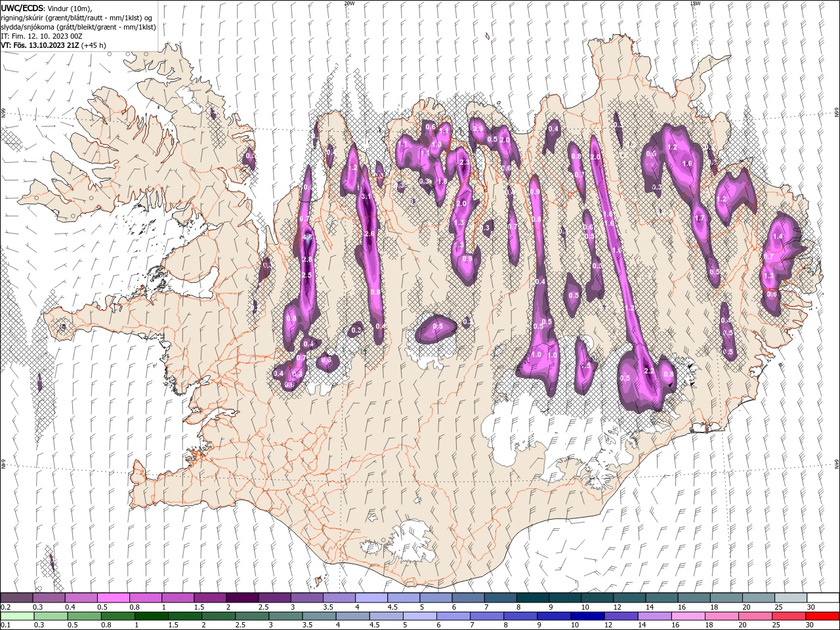840x630 pixels.
Task: Click the '15W' longitude label
Action: coord(695,3)
